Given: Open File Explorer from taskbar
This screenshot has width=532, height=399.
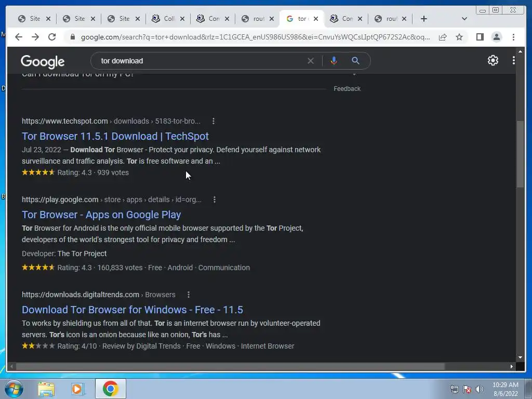Looking at the screenshot, I should point(46,389).
